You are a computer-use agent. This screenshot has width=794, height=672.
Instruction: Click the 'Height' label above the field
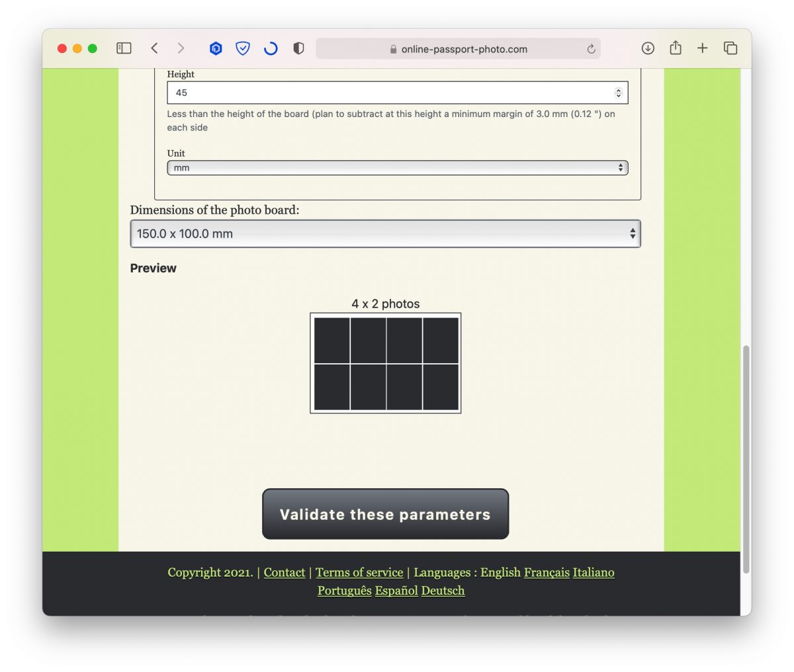click(x=181, y=74)
